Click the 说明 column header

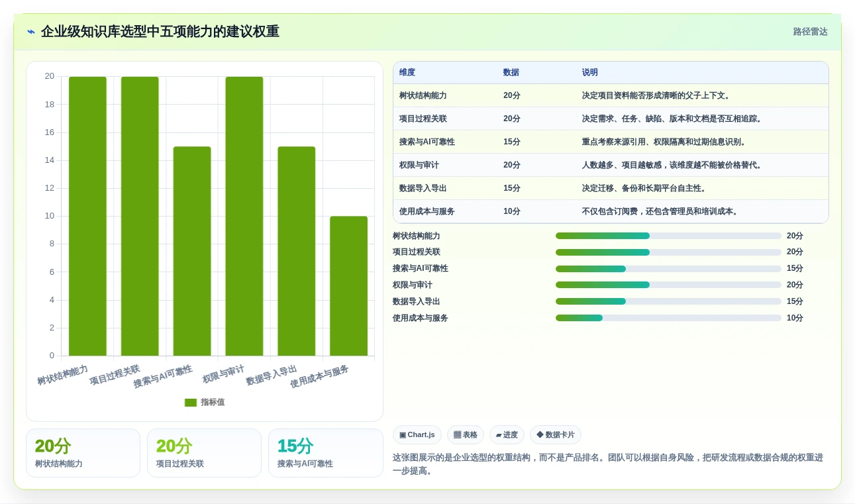590,73
